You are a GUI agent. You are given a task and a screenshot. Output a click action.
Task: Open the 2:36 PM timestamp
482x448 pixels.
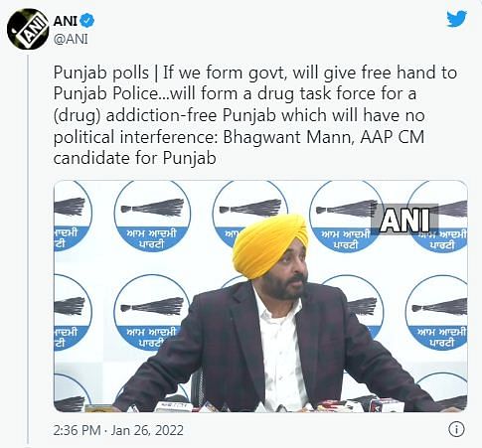77,430
